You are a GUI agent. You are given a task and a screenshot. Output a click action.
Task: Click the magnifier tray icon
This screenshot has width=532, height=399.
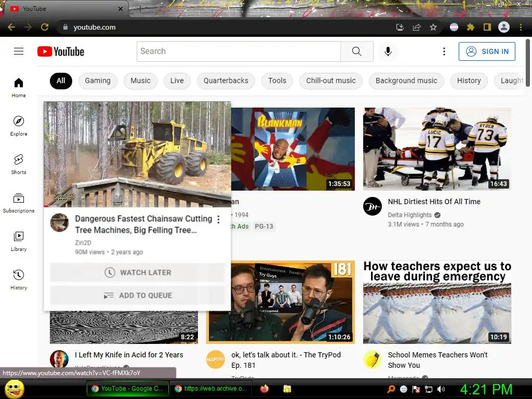tap(391, 389)
